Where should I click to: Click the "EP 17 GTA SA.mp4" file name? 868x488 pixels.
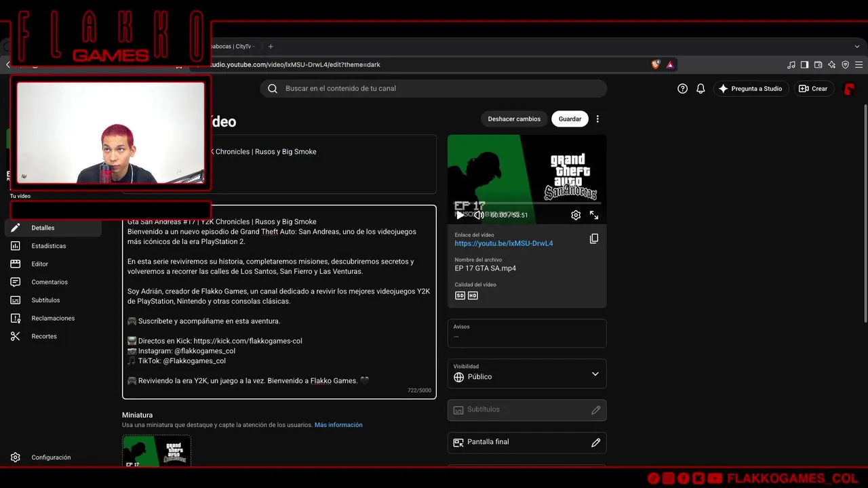tap(485, 268)
